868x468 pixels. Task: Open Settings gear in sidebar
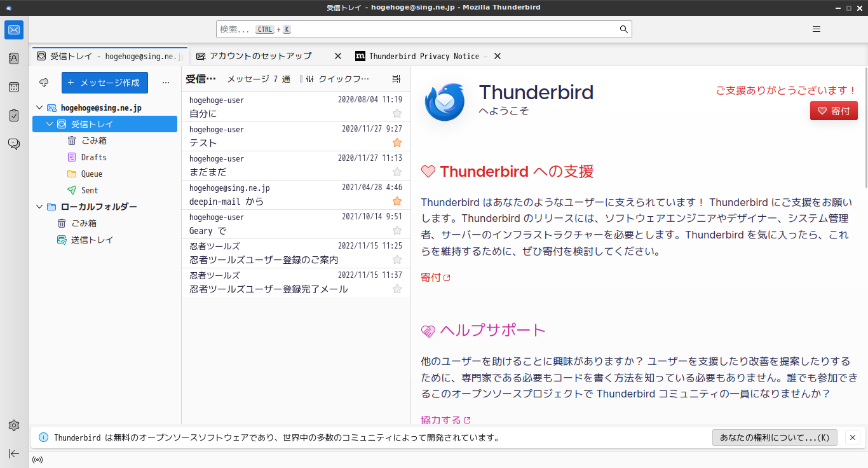pos(14,425)
